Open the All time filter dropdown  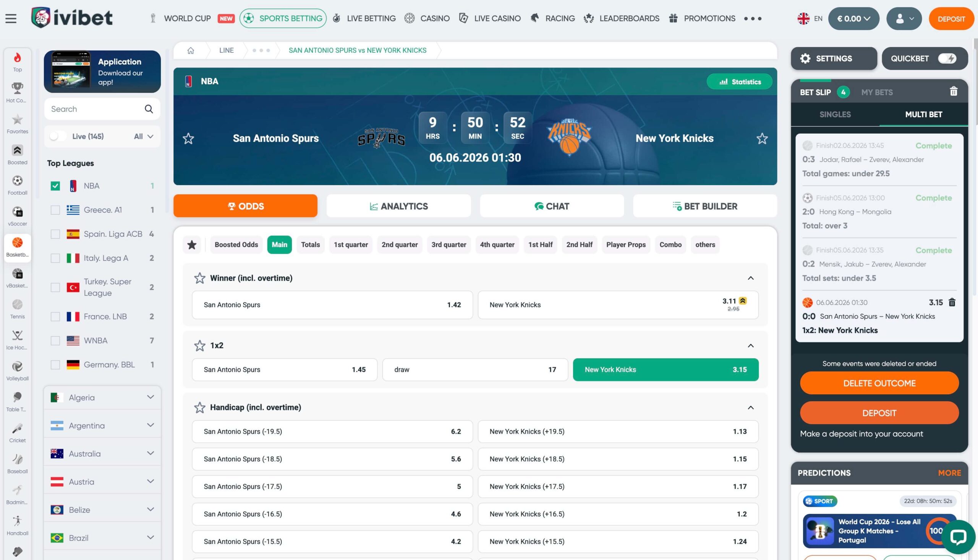[144, 136]
